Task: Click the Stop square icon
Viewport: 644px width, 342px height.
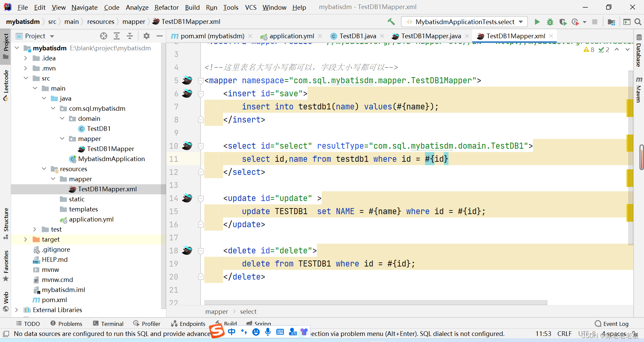Action: (595, 22)
